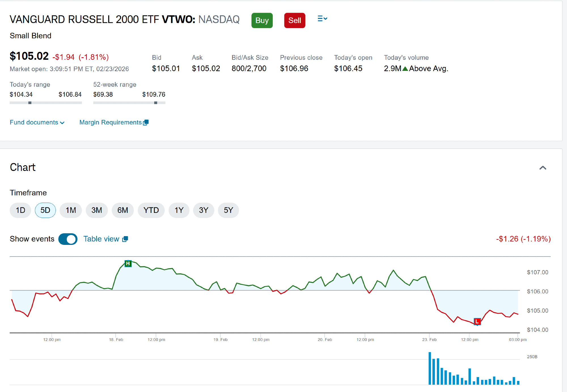Collapse the Chart section with the chevron
The image size is (567, 392).
[x=542, y=168]
